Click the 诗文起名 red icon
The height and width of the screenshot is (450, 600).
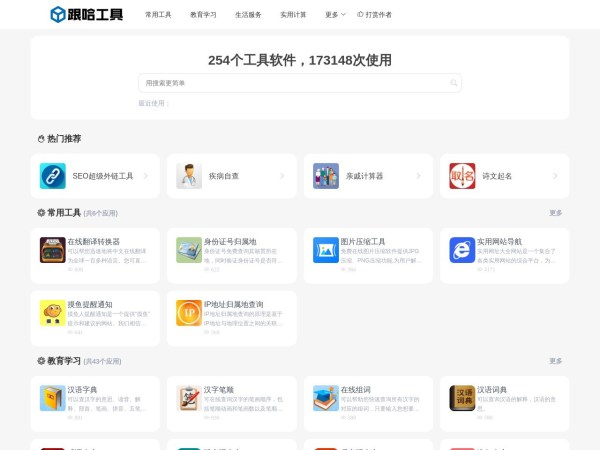tap(462, 176)
